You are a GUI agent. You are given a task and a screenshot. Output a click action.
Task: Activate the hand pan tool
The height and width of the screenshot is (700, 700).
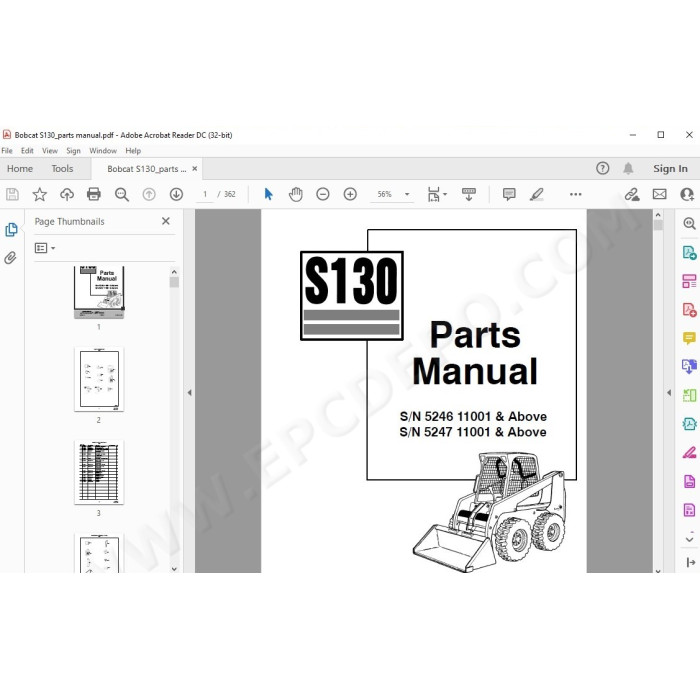[x=296, y=194]
